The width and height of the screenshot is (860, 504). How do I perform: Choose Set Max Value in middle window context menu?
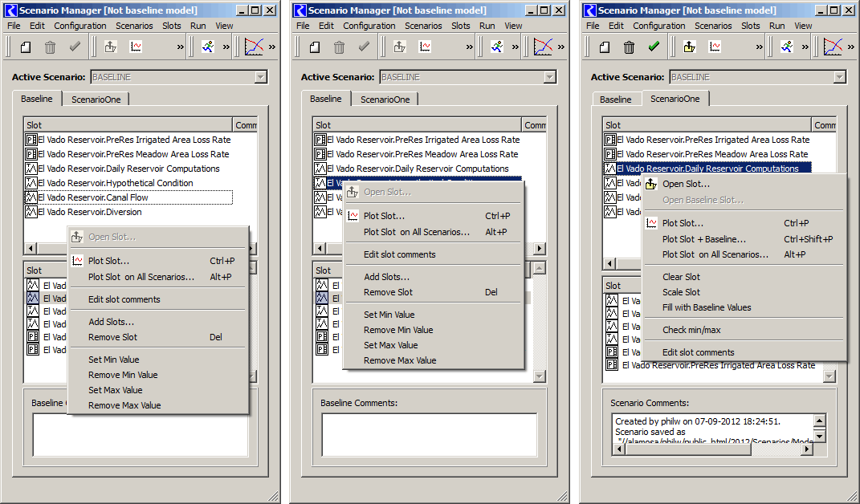click(x=434, y=345)
